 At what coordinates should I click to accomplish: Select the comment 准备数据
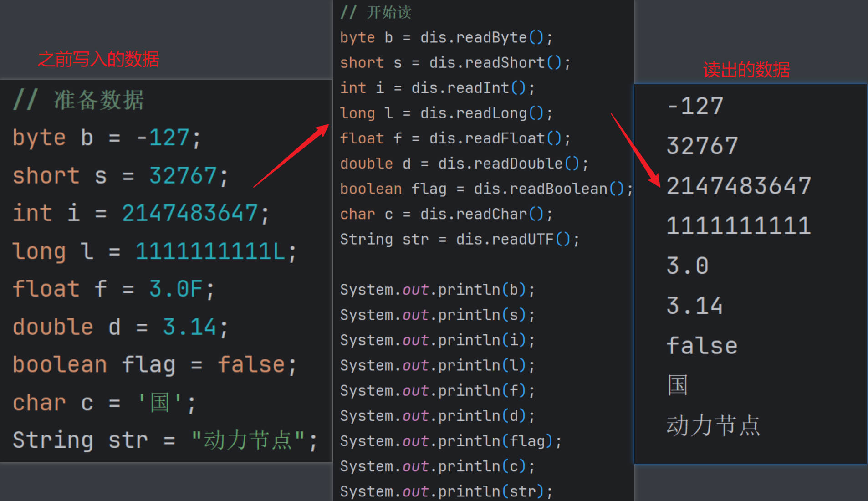[x=80, y=99]
